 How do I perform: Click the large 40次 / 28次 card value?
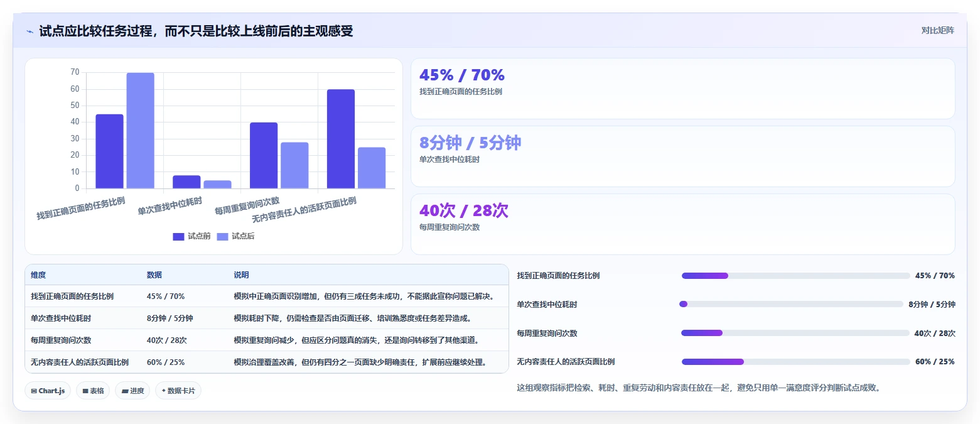pos(464,210)
